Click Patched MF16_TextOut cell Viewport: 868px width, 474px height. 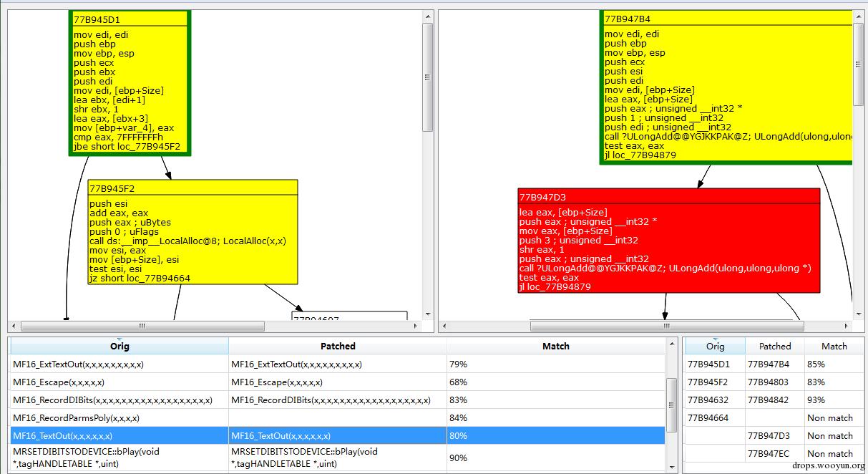(x=338, y=435)
